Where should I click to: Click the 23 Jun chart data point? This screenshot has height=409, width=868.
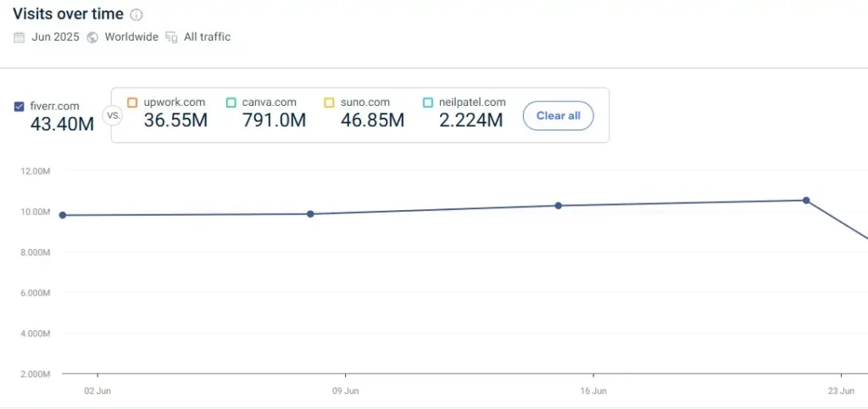[806, 200]
